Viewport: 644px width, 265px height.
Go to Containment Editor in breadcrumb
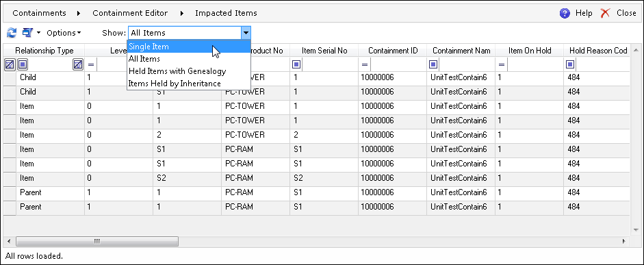coord(130,13)
